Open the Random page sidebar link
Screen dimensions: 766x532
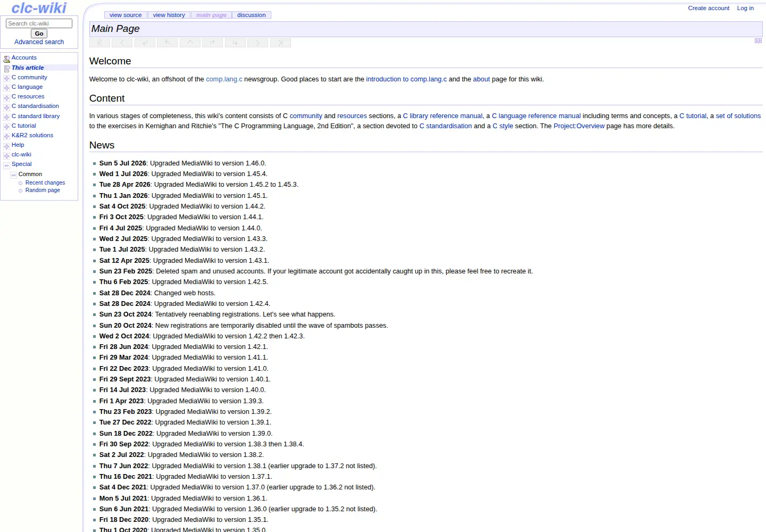[43, 190]
